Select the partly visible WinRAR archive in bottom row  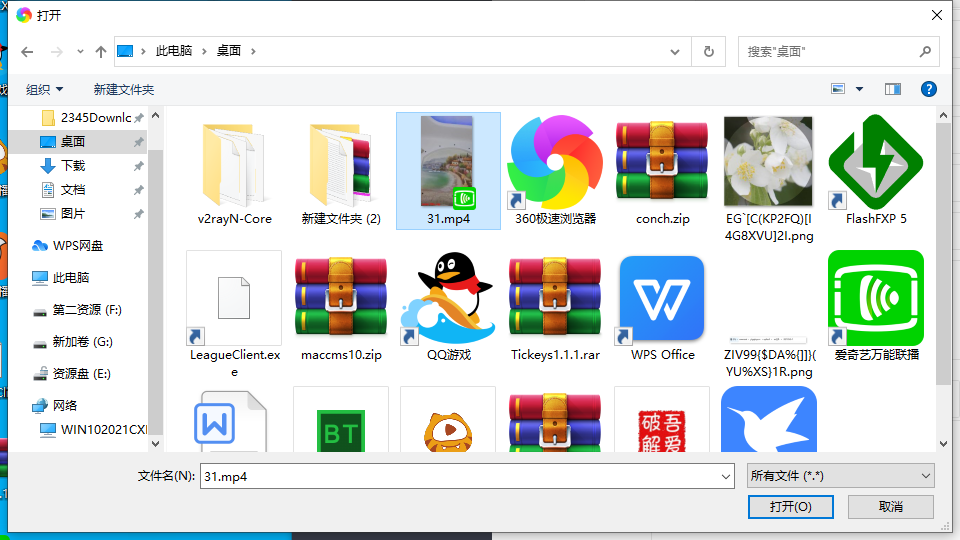pos(555,420)
